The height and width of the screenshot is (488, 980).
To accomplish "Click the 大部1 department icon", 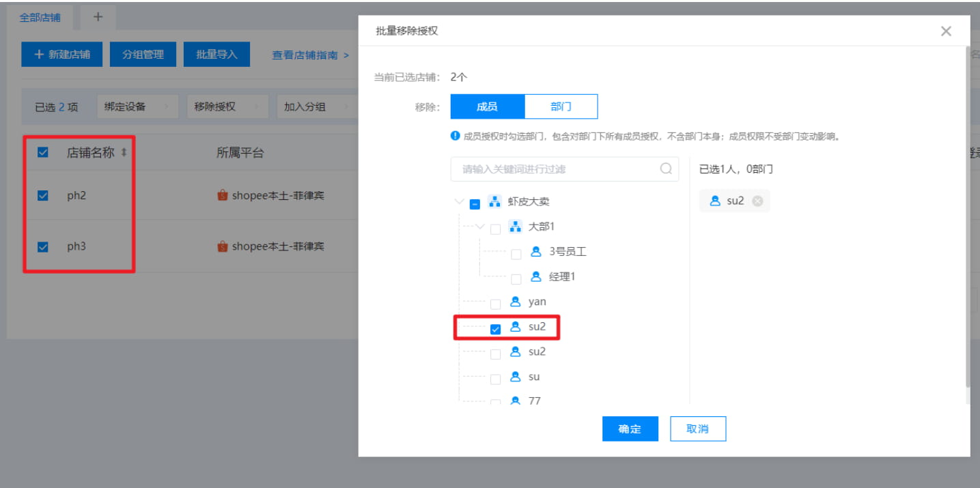I will point(516,227).
